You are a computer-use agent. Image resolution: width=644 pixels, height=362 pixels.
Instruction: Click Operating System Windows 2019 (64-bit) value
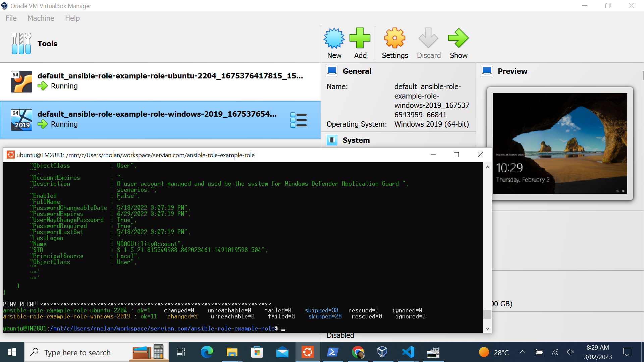pyautogui.click(x=431, y=124)
